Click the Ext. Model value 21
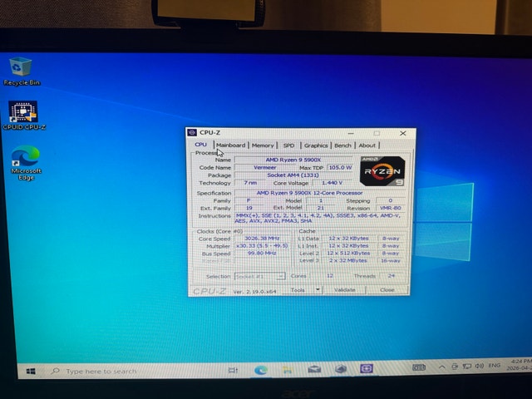Image resolution: width=532 pixels, height=399 pixels. tap(320, 208)
